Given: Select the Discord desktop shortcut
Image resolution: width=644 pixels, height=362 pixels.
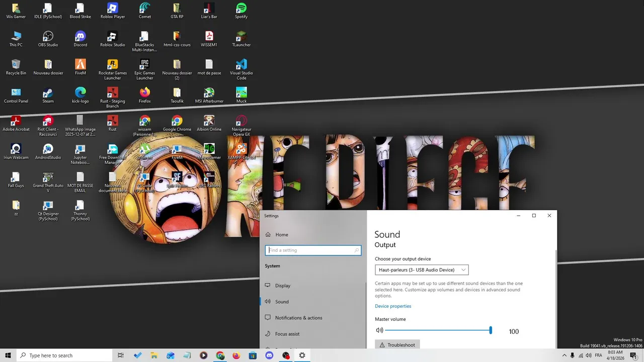Looking at the screenshot, I should click(80, 39).
